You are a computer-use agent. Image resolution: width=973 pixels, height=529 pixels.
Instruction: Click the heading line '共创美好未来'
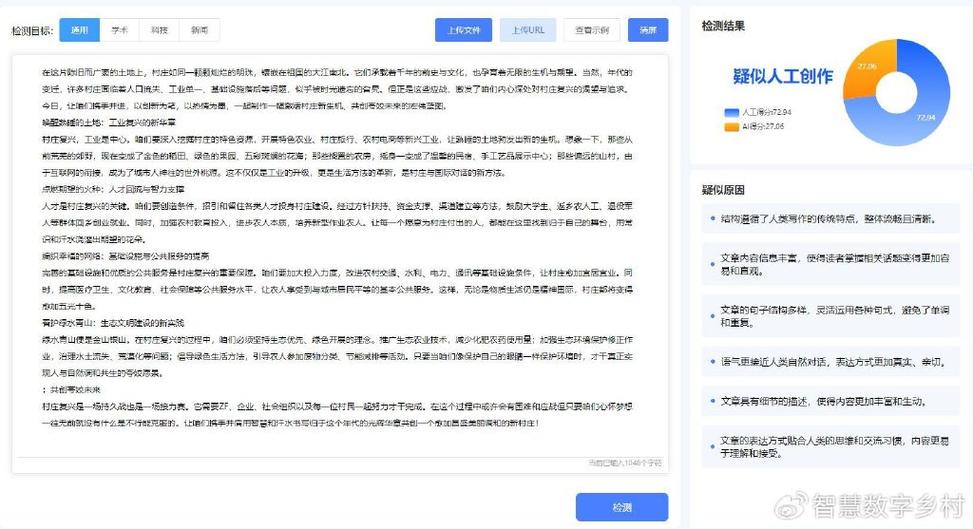[75, 390]
